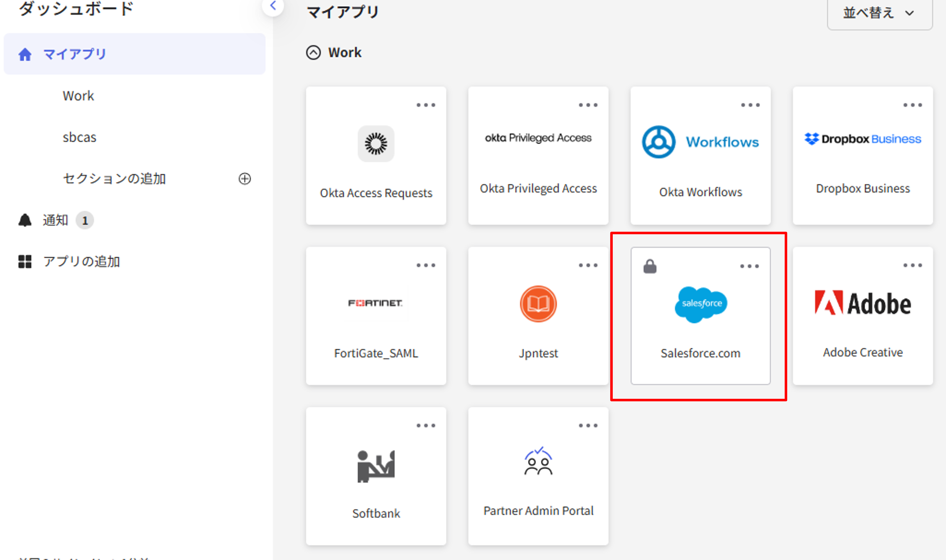The height and width of the screenshot is (560, 946).
Task: Click the bell notification icon
Action: point(25,220)
